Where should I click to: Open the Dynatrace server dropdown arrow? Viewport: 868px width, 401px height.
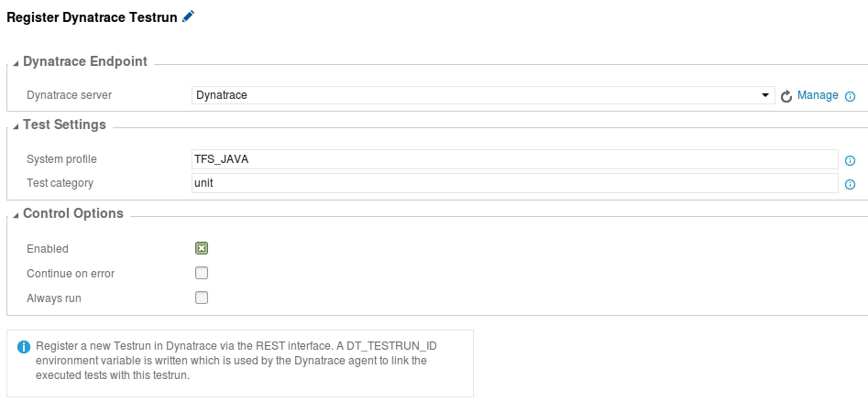coord(765,95)
